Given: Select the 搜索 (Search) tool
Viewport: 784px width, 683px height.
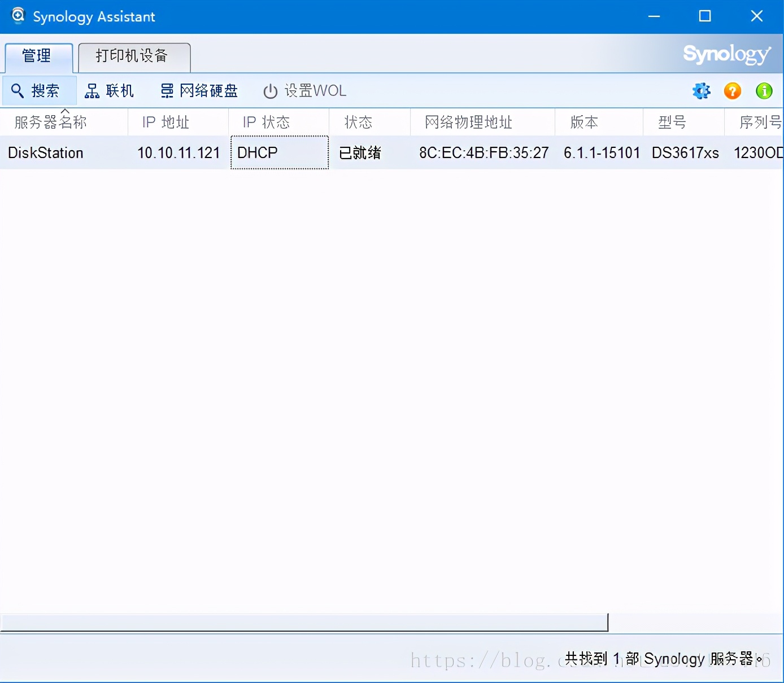Looking at the screenshot, I should click(x=39, y=90).
